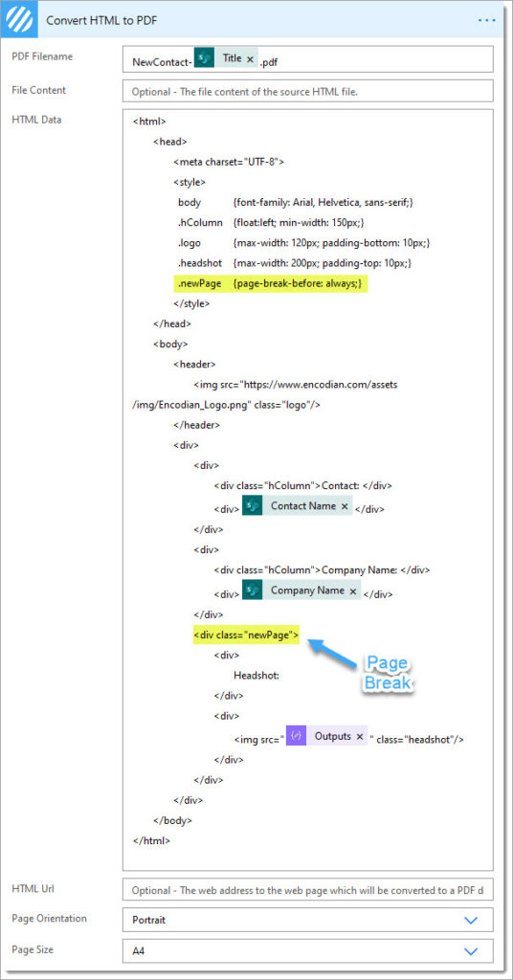Expand the Page Orientation dropdown arrow
Image resolution: width=513 pixels, height=980 pixels.
point(471,920)
